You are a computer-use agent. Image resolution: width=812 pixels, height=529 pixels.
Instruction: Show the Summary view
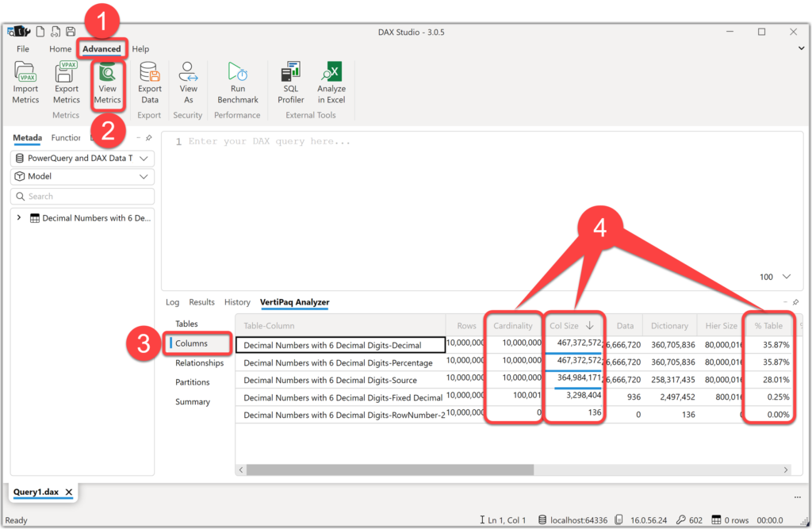[193, 401]
